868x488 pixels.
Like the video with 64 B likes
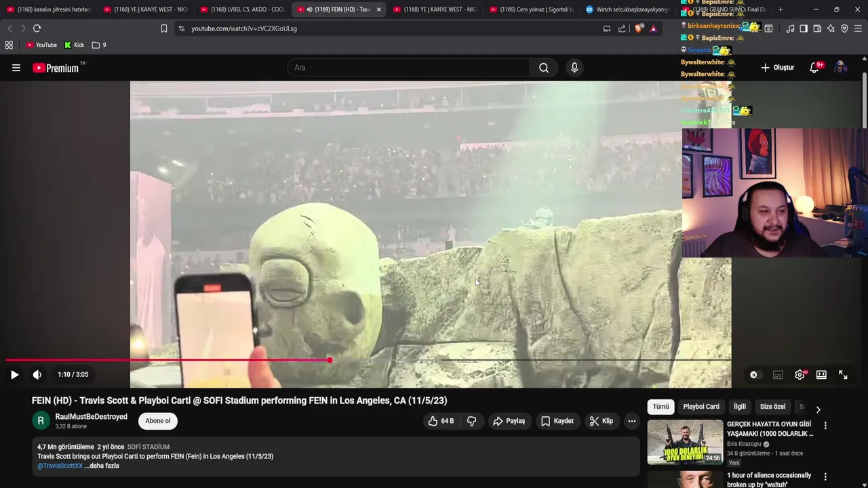[441, 421]
